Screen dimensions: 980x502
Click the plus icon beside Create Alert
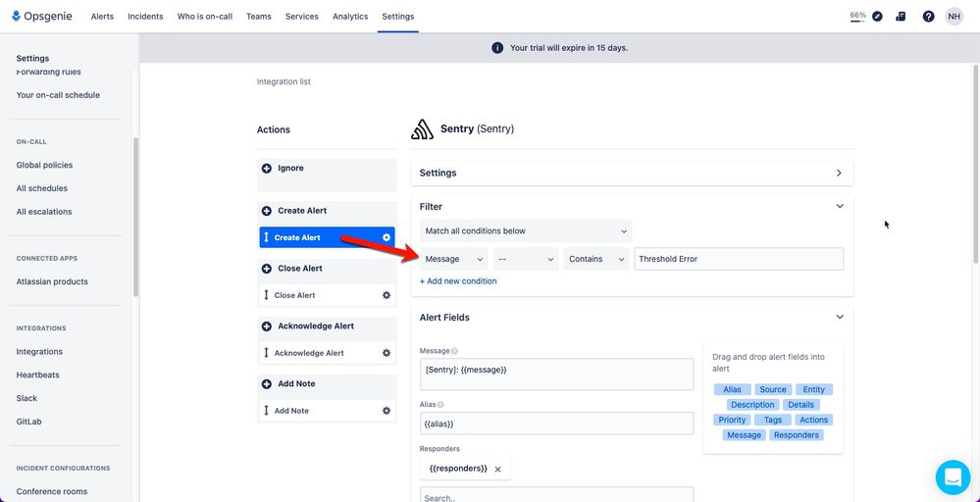click(267, 211)
